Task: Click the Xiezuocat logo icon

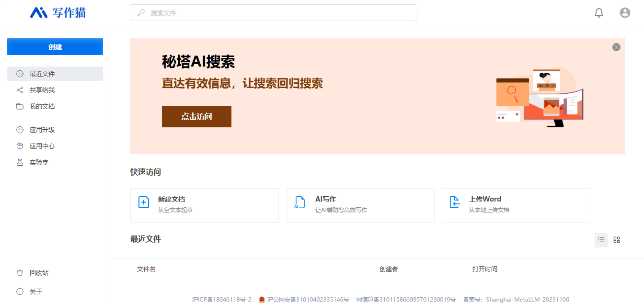Action: click(38, 13)
